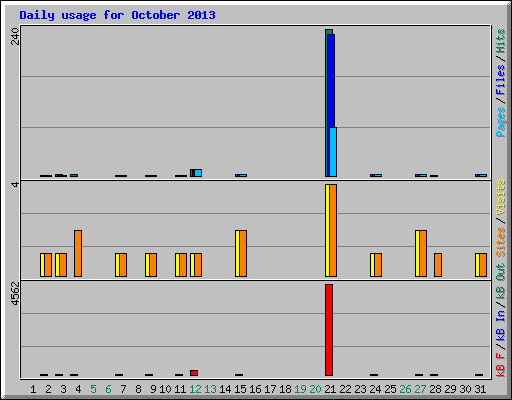512x400 pixels.
Task: Click the day '8' x-axis label
Action: (138, 389)
